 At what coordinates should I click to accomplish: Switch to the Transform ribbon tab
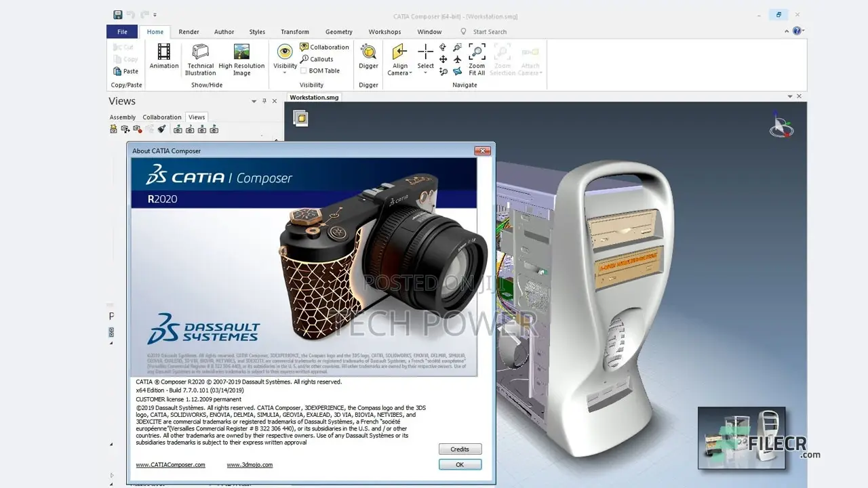click(295, 32)
